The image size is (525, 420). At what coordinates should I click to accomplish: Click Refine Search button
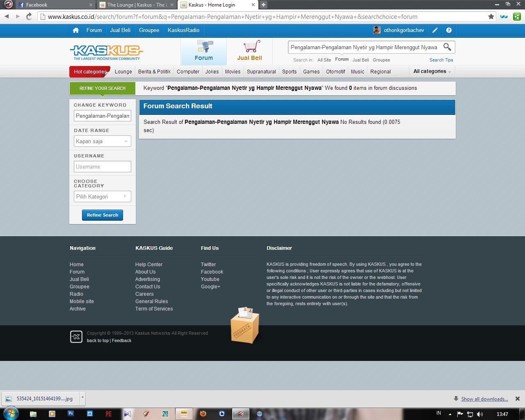coord(103,215)
